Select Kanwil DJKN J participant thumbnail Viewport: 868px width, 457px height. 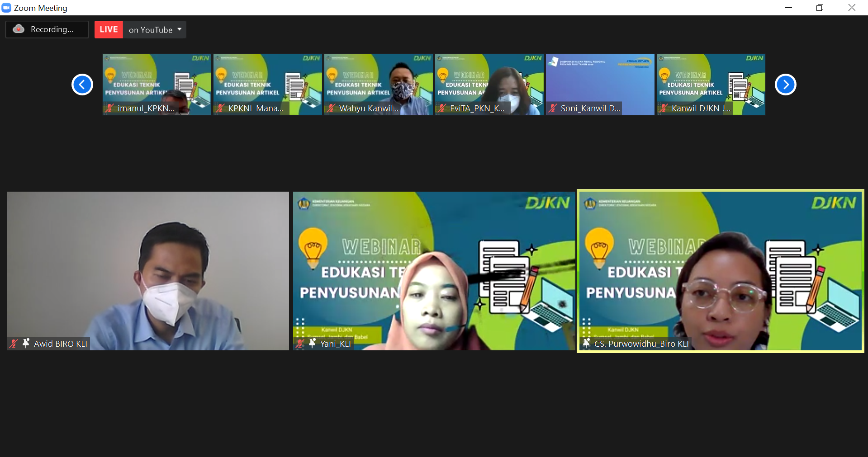[711, 84]
